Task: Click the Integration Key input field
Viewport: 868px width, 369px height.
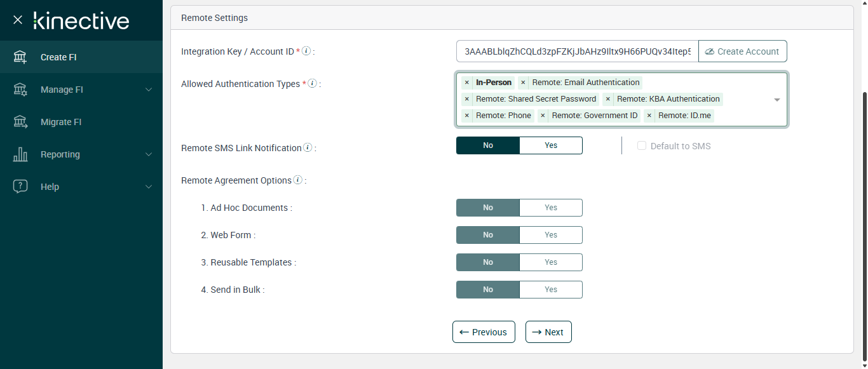Action: pos(577,51)
